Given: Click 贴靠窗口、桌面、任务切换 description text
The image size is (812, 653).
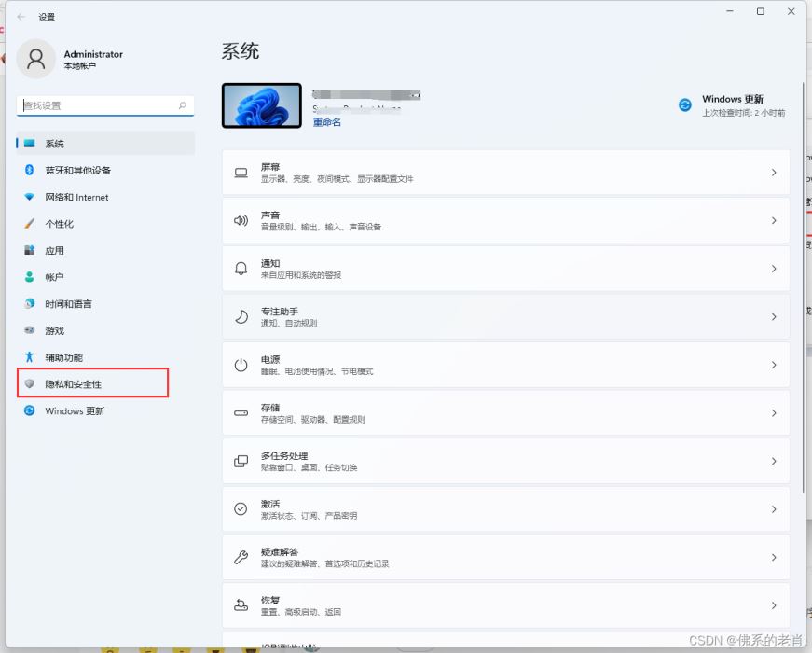Looking at the screenshot, I should 310,467.
